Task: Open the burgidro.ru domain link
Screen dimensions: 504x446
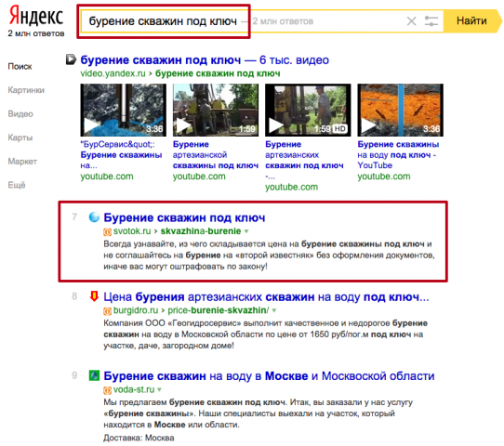Action: click(136, 310)
